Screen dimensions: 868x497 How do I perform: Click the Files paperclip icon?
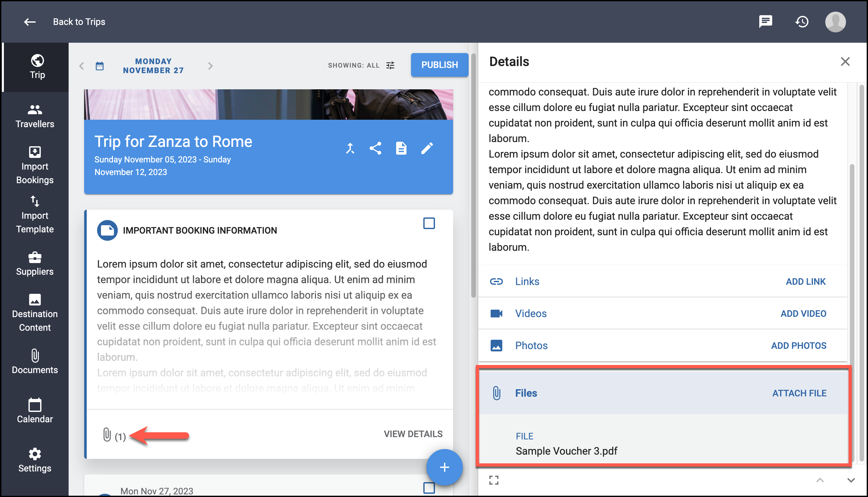[496, 393]
